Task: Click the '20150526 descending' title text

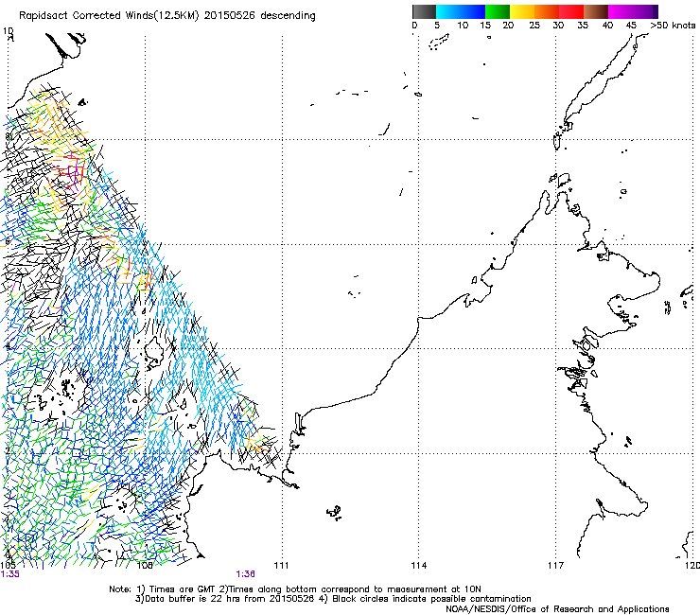Action: (x=260, y=16)
